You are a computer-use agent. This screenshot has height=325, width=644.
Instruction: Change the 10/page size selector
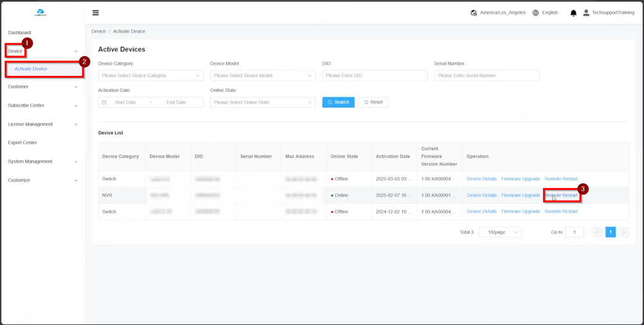(500, 232)
